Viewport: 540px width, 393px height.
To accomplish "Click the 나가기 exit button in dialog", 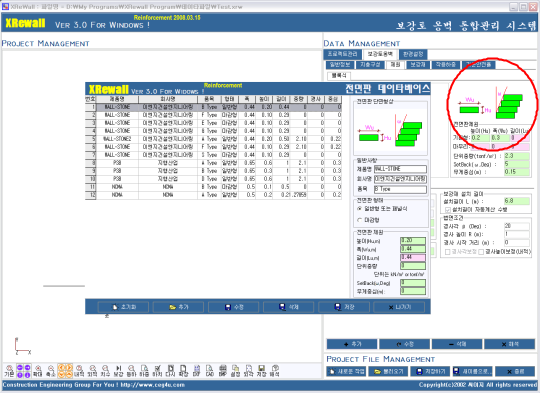I will coord(399,307).
